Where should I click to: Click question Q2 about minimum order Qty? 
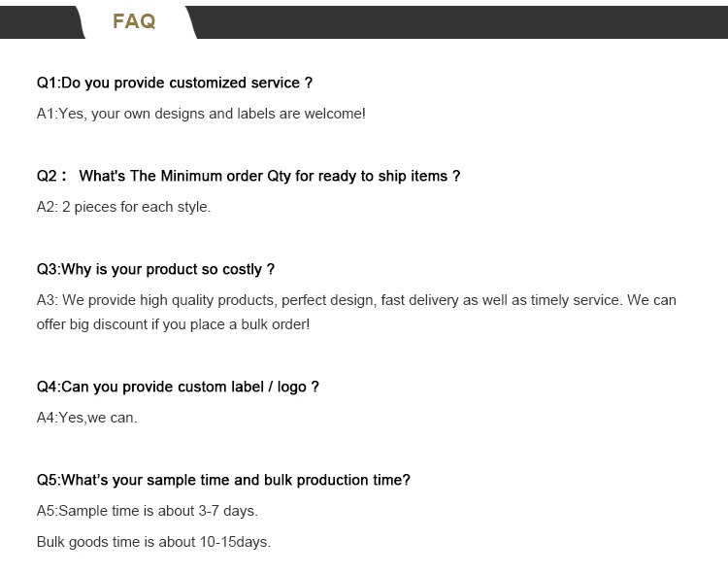tap(248, 177)
